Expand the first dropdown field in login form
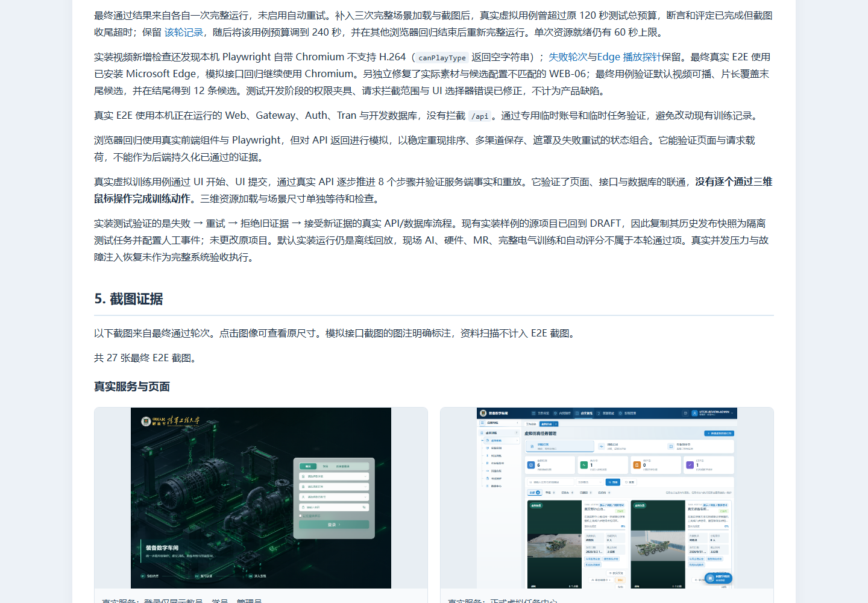 pos(334,476)
